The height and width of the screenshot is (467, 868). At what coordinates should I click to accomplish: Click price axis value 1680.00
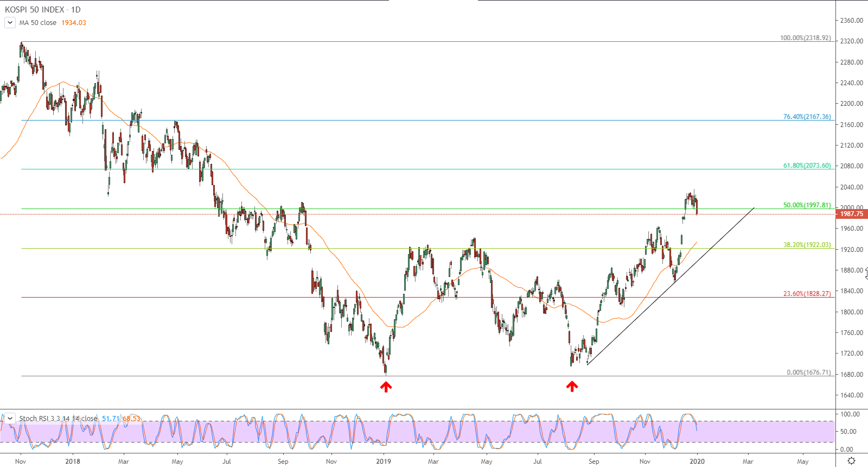point(852,375)
